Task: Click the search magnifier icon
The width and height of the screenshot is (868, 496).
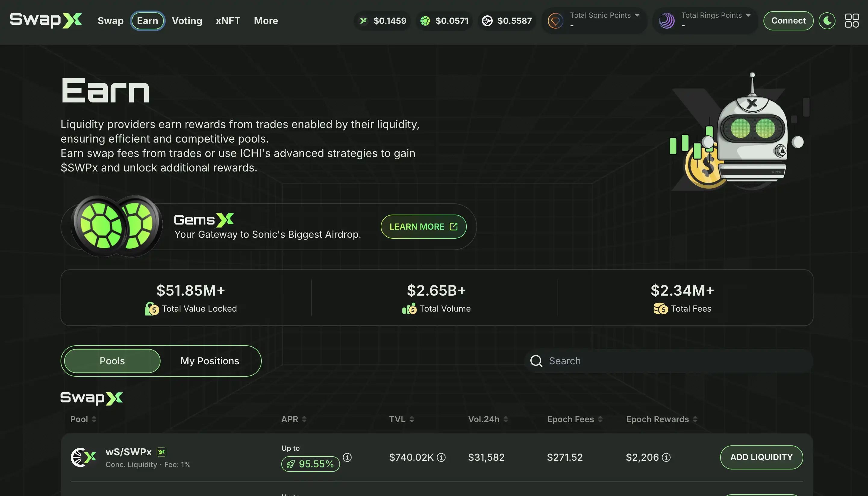Action: pos(536,361)
